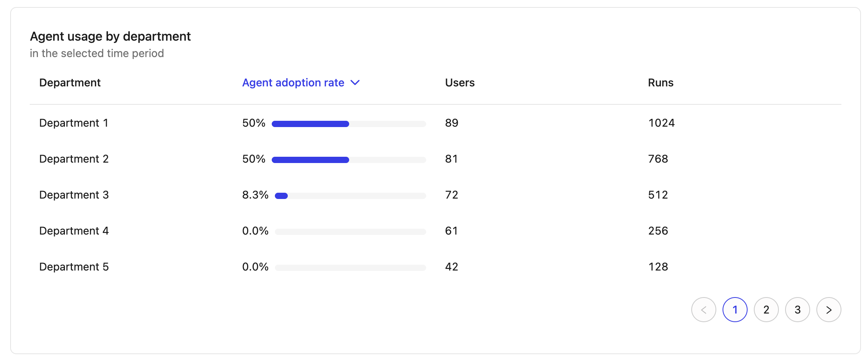This screenshot has height=362, width=868.
Task: Click the previous page arrow icon
Action: click(x=703, y=310)
